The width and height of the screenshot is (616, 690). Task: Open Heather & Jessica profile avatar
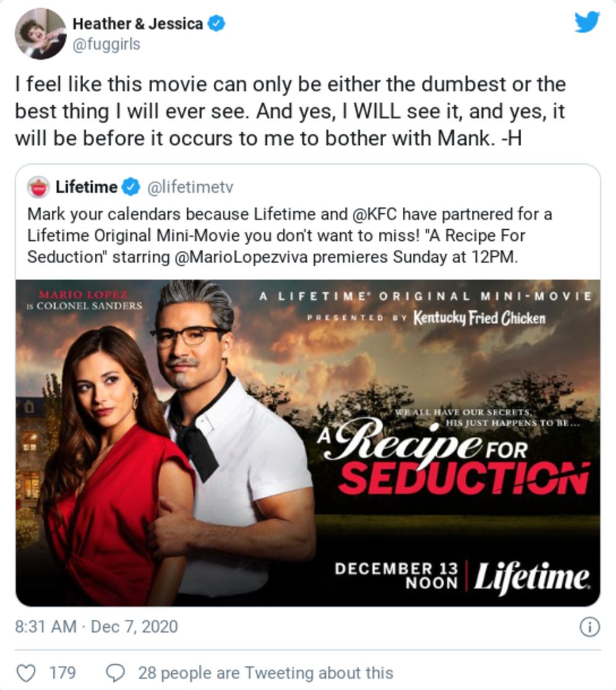coord(40,33)
